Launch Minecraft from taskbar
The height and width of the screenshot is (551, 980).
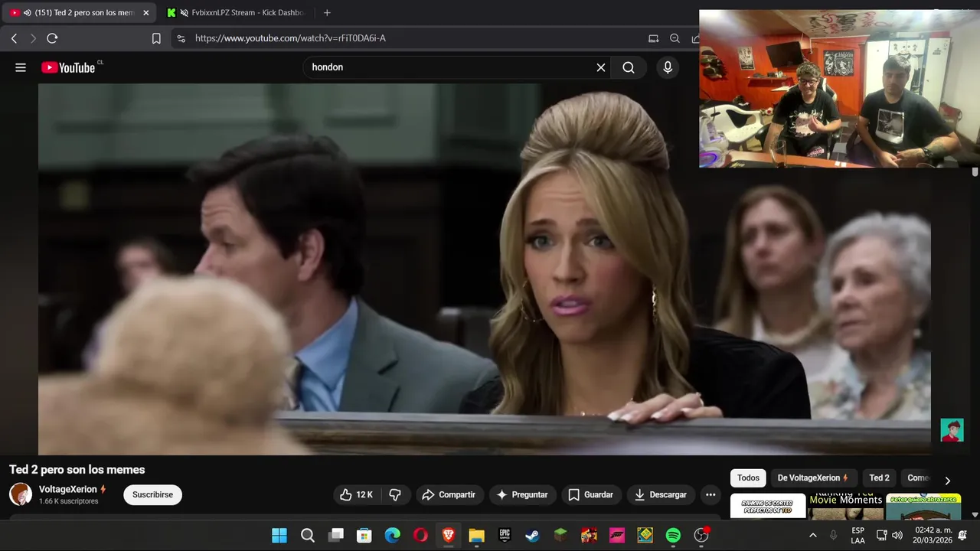click(561, 536)
